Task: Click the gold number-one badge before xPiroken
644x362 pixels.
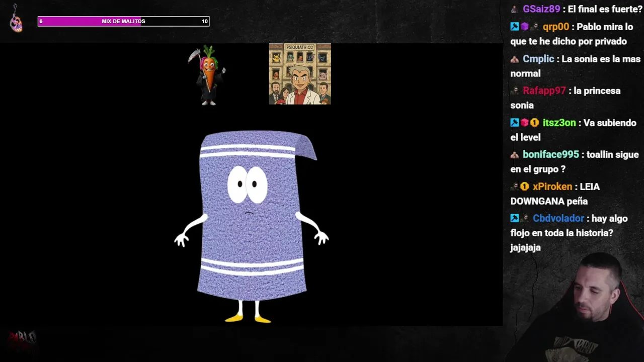Action: pos(524,187)
